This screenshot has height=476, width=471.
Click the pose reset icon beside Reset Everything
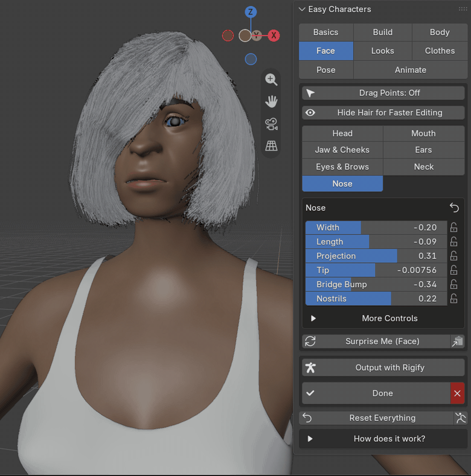460,418
